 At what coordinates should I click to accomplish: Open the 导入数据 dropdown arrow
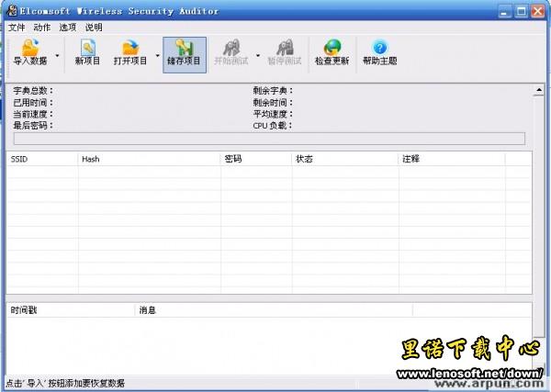pyautogui.click(x=57, y=55)
